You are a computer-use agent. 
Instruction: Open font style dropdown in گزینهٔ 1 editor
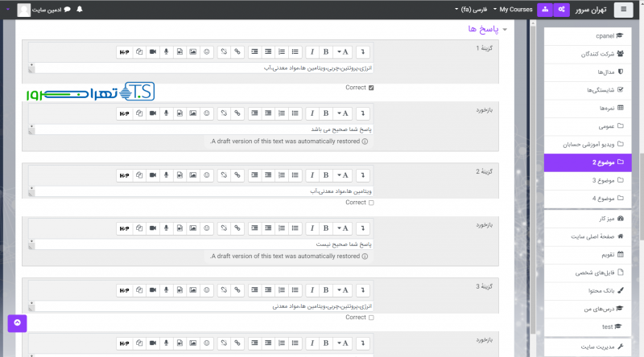(x=344, y=51)
